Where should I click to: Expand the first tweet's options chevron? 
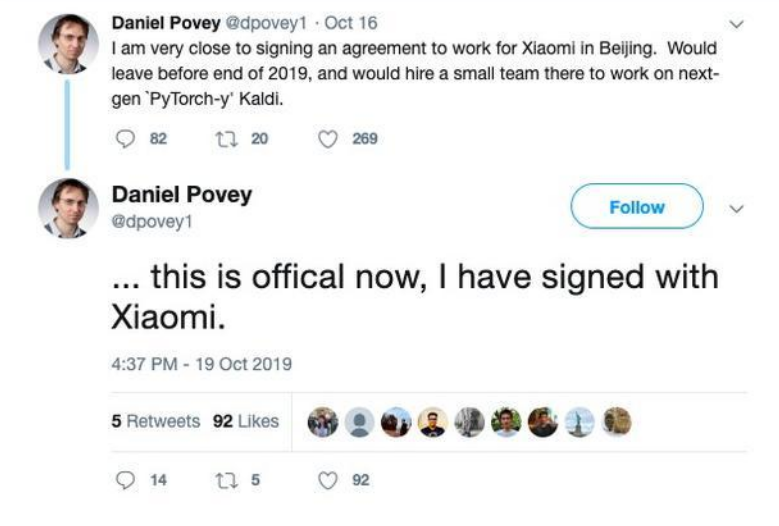coord(738,23)
